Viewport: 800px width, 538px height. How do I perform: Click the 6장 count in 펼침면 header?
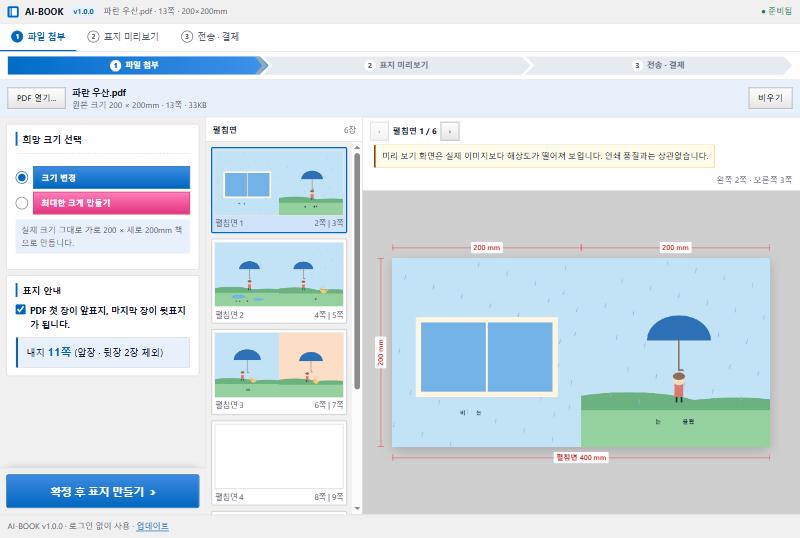(x=349, y=130)
